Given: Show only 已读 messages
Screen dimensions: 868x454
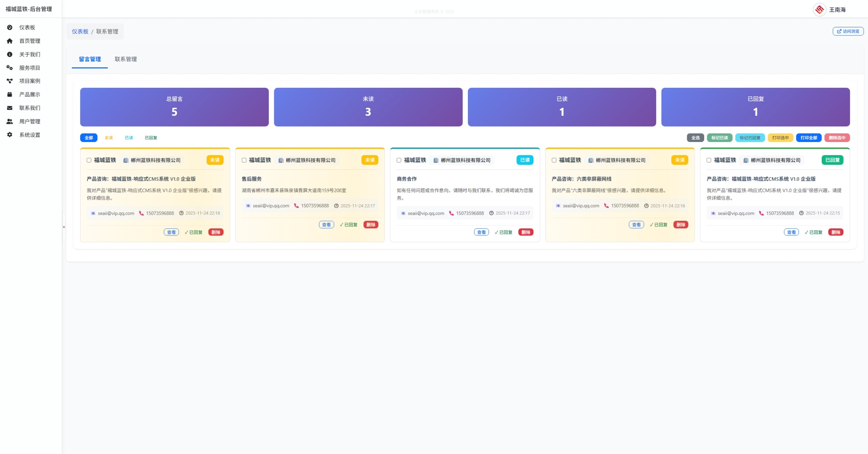Looking at the screenshot, I should (x=129, y=138).
